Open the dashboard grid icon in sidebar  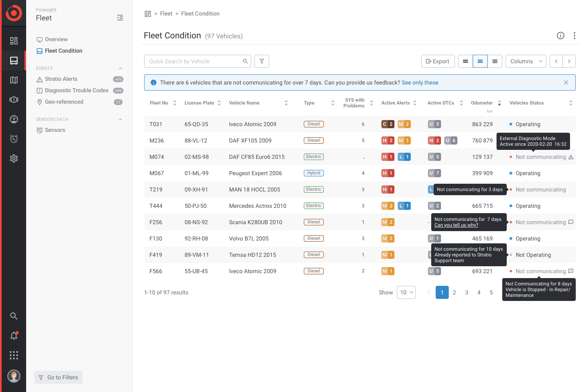14,41
